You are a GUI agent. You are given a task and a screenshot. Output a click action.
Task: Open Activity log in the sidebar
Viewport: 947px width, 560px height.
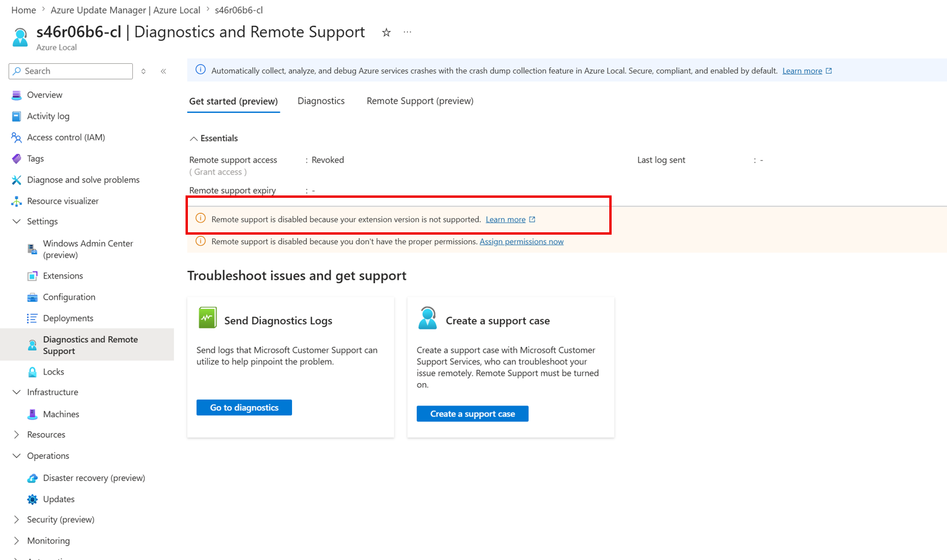(x=48, y=116)
